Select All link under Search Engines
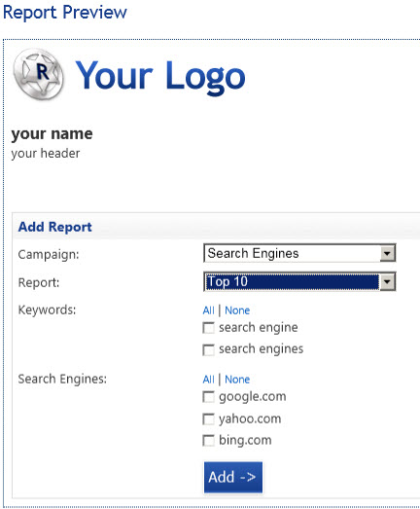 tap(208, 380)
